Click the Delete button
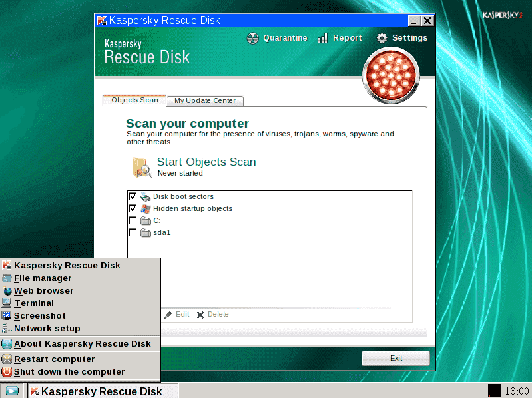The height and width of the screenshot is (398, 532). click(212, 315)
